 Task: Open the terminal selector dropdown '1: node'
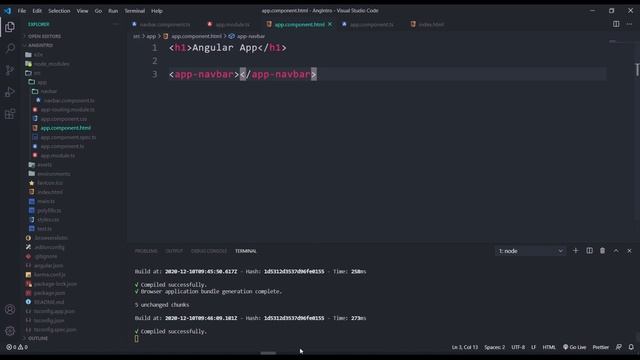(530, 251)
